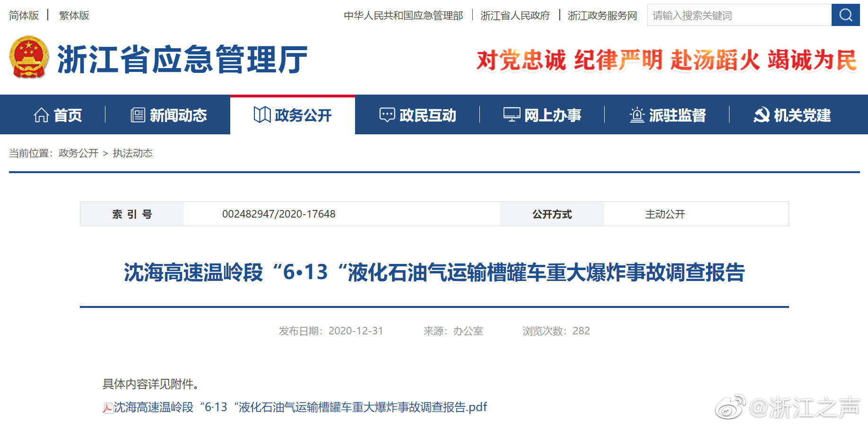Click the house icon beside 首页
Viewport: 868px width, 429px height.
[41, 115]
